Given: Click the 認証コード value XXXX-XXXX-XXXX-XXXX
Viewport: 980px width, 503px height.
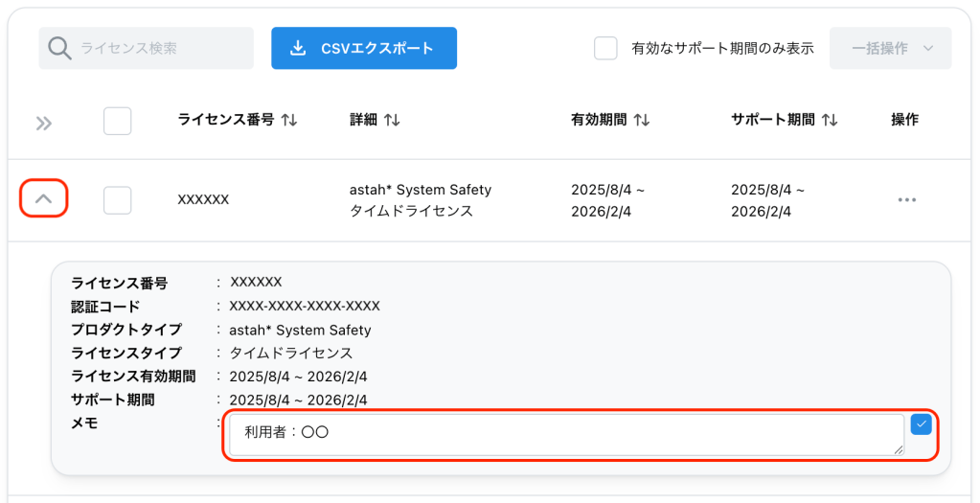Looking at the screenshot, I should 305,306.
